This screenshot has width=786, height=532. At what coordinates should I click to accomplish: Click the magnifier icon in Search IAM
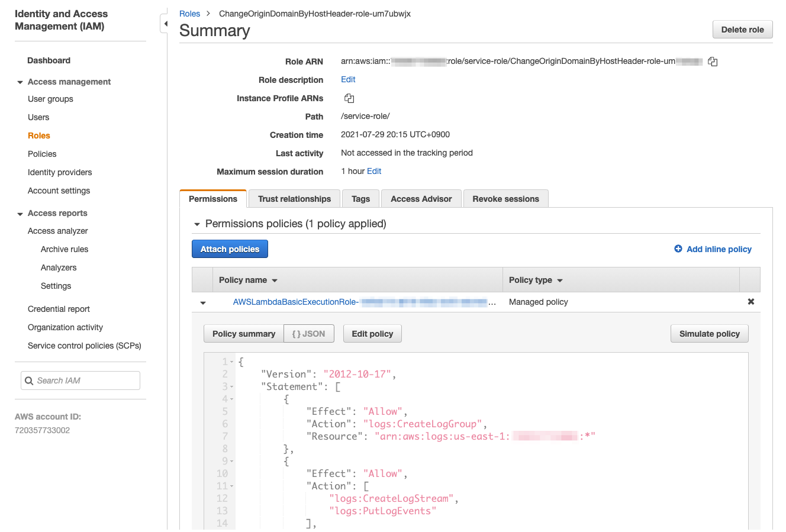pyautogui.click(x=29, y=381)
